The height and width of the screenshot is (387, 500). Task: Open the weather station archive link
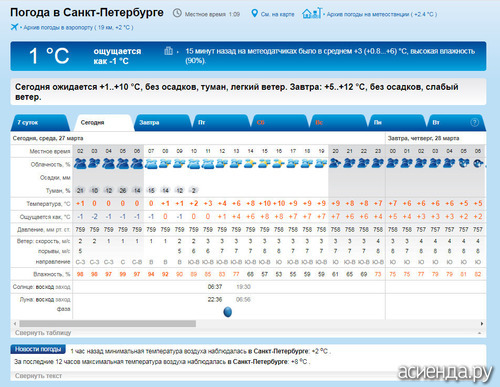[x=381, y=14]
